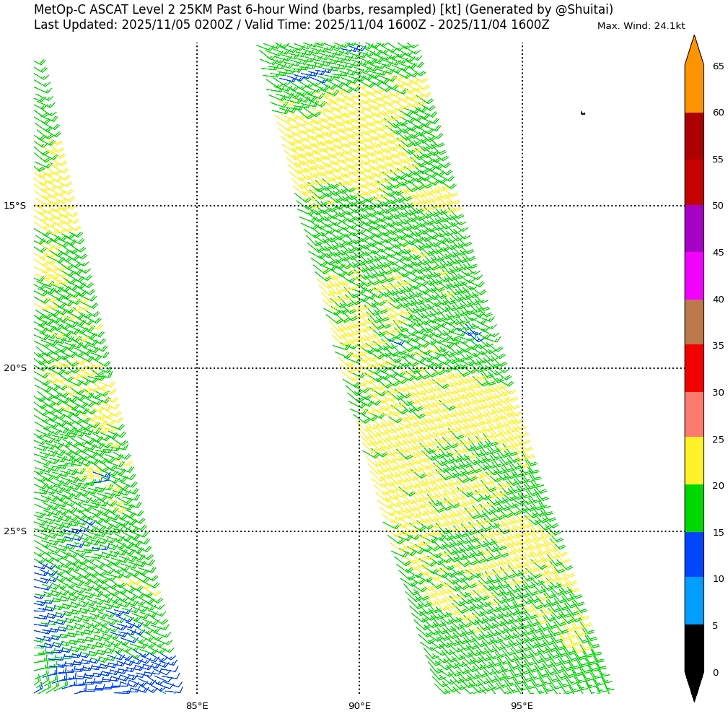Screen dimensions: 728x714
Task: Pick the purple 45–50 kt colorbar segment
Action: pos(693,229)
